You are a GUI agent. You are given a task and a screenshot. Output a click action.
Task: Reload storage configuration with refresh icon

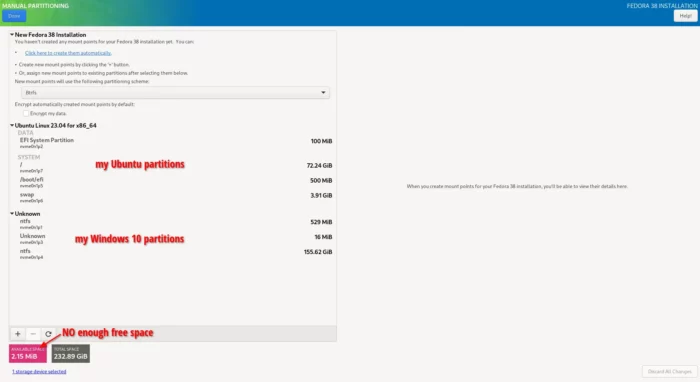click(x=48, y=334)
